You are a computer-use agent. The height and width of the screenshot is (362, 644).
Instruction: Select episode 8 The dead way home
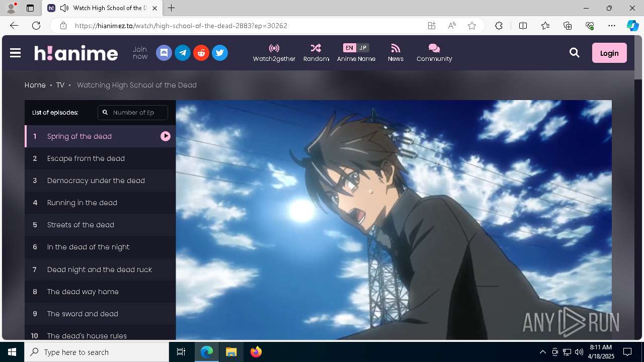point(100,292)
